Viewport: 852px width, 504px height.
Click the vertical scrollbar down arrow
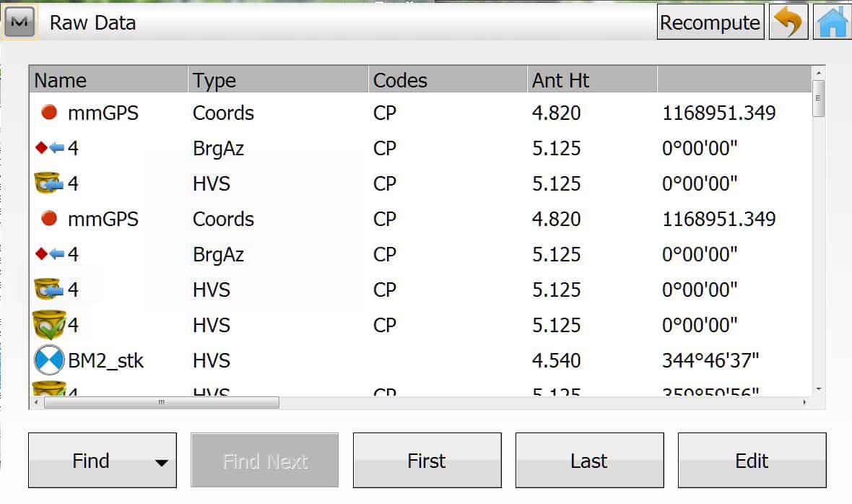[818, 389]
